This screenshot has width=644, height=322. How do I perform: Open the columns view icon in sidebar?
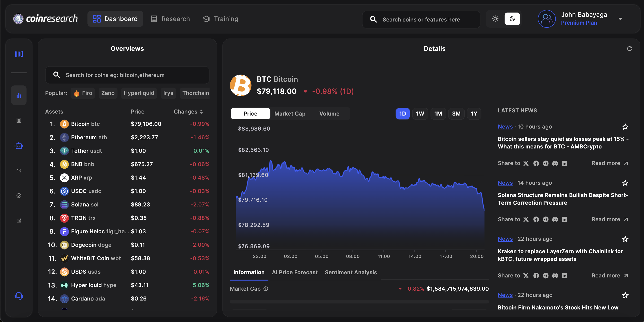click(x=19, y=54)
